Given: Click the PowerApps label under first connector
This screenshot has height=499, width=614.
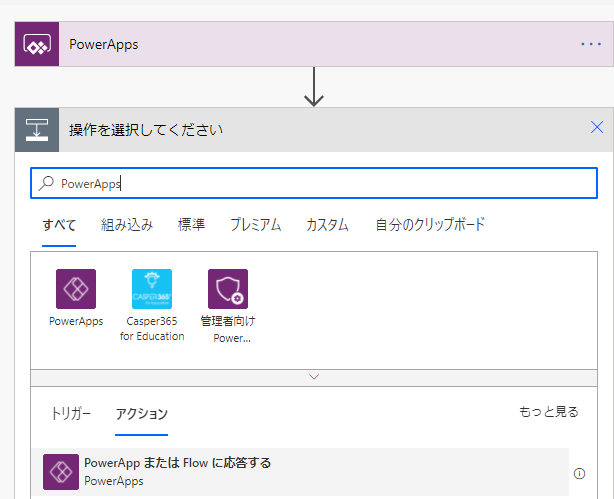Looking at the screenshot, I should [x=76, y=322].
